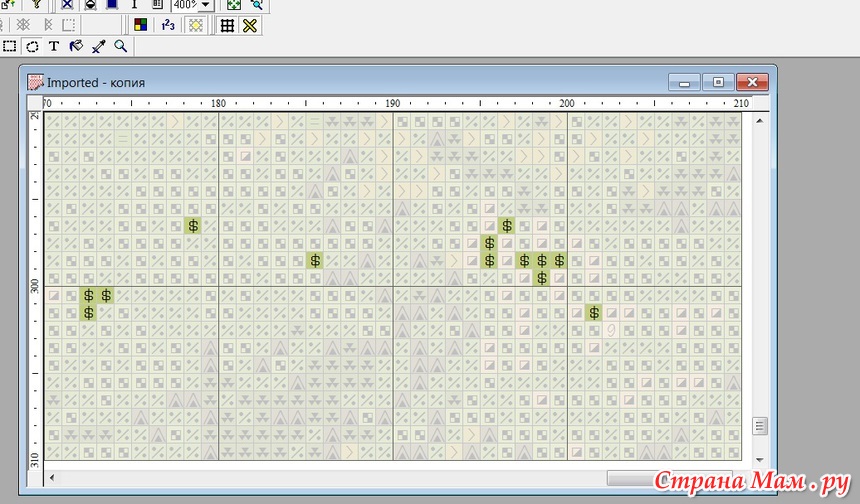This screenshot has width=860, height=504.
Task: Close the Imported - копия pattern window
Action: [752, 82]
